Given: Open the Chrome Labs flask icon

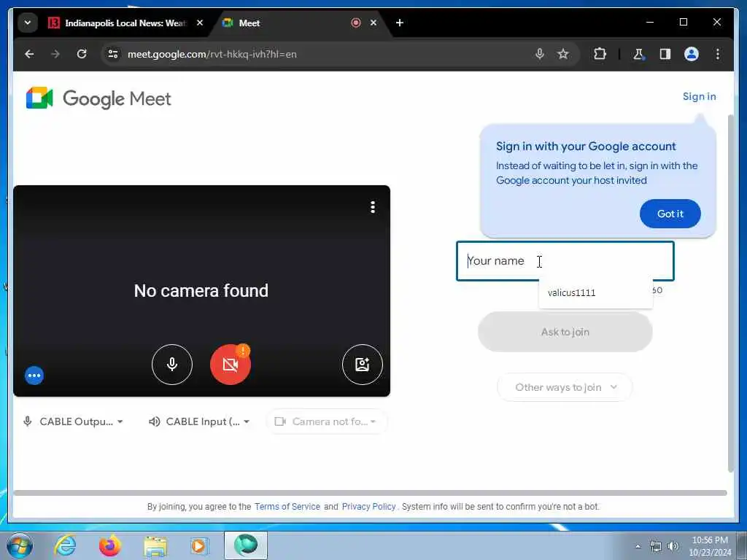Looking at the screenshot, I should tap(638, 54).
